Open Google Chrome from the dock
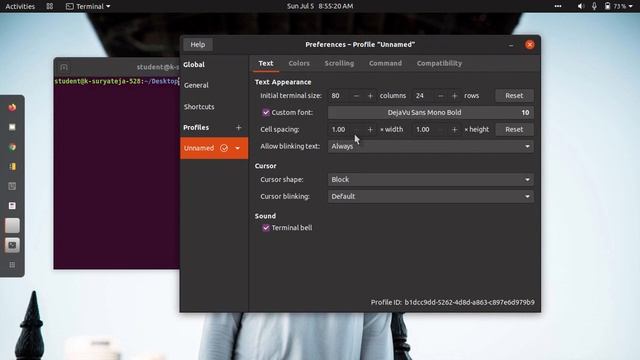Image resolution: width=640 pixels, height=360 pixels. (x=12, y=147)
